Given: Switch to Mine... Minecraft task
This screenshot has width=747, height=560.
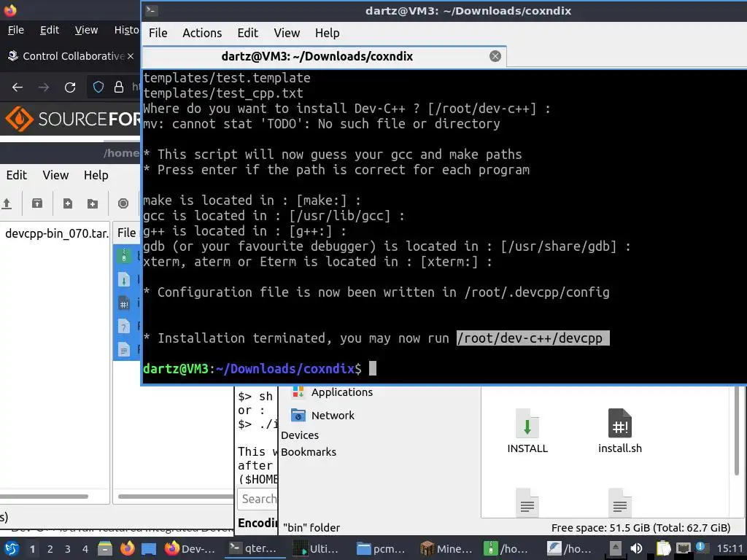Looking at the screenshot, I should pyautogui.click(x=446, y=548).
